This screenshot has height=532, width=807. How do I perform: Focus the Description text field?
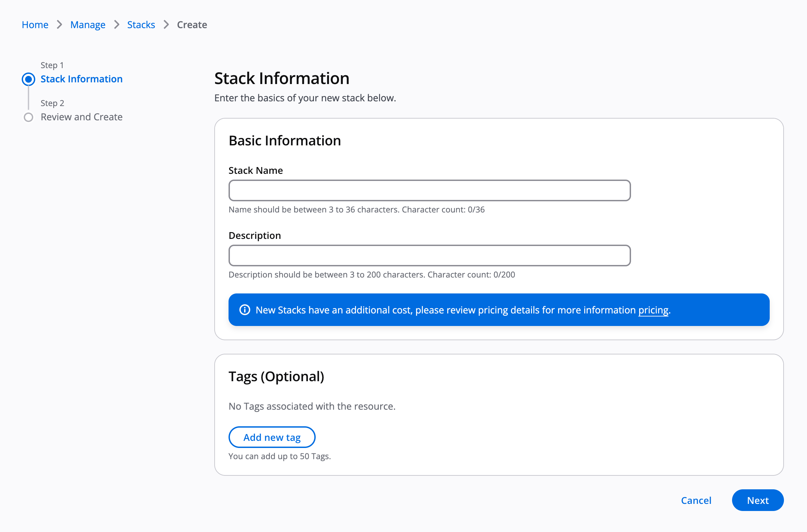pyautogui.click(x=430, y=255)
